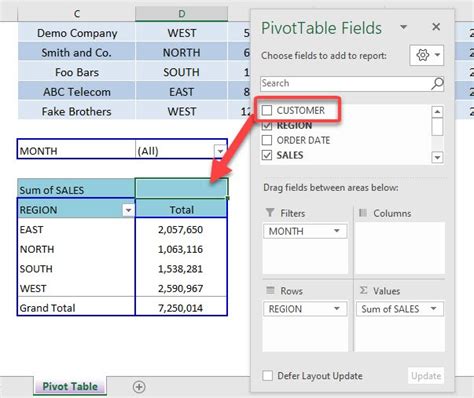The image size is (474, 398).
Task: Click the empty Columns area box
Action: tap(400, 248)
